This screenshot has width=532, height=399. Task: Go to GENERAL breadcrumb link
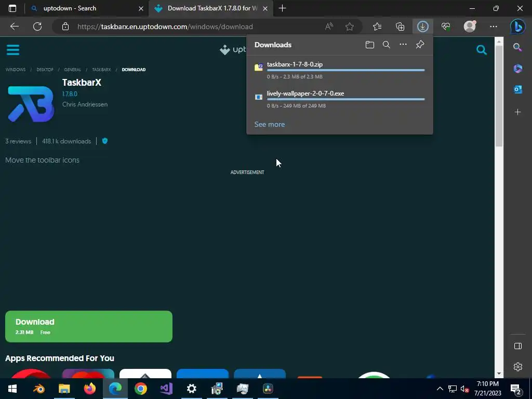(73, 70)
